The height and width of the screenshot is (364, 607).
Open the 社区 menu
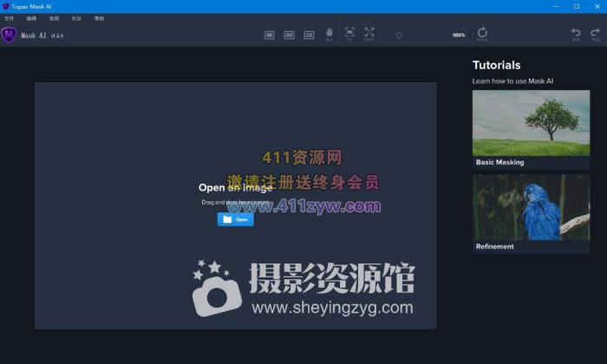(x=76, y=17)
